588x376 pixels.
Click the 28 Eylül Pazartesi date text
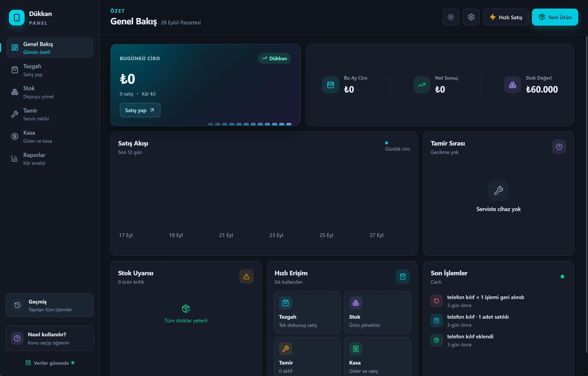point(181,23)
